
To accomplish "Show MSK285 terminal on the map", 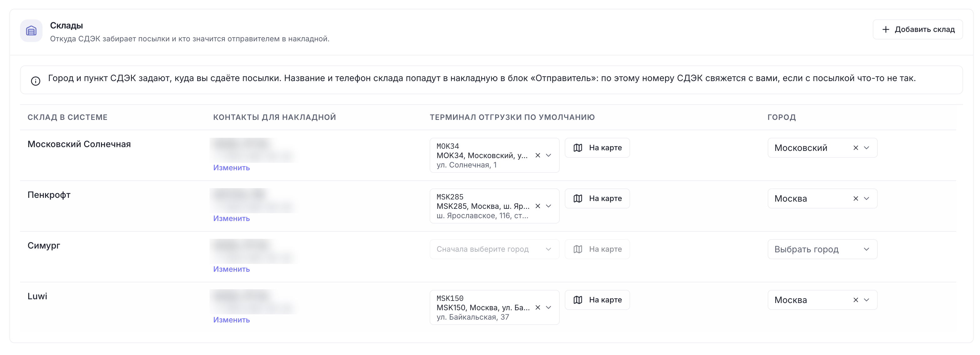I will [597, 198].
